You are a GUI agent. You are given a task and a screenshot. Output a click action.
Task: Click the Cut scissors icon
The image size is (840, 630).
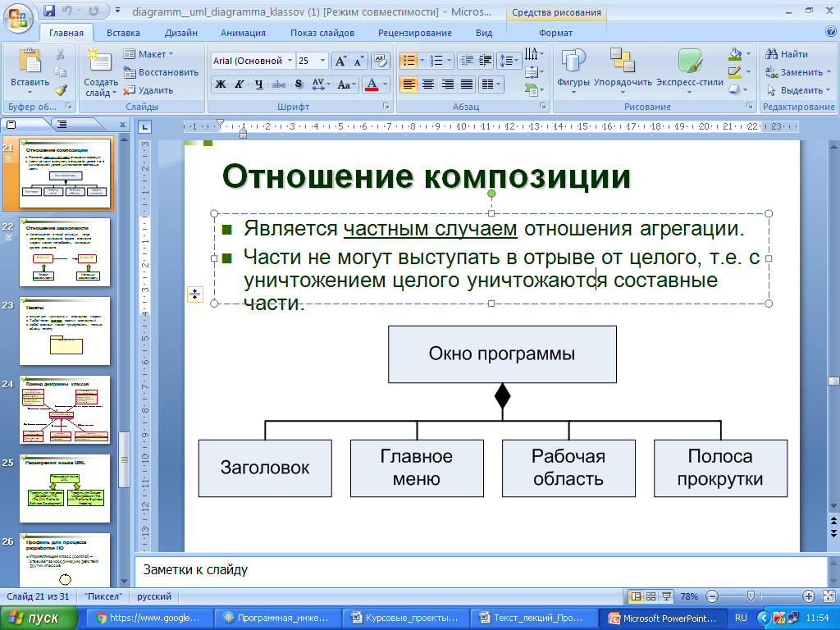coord(61,54)
